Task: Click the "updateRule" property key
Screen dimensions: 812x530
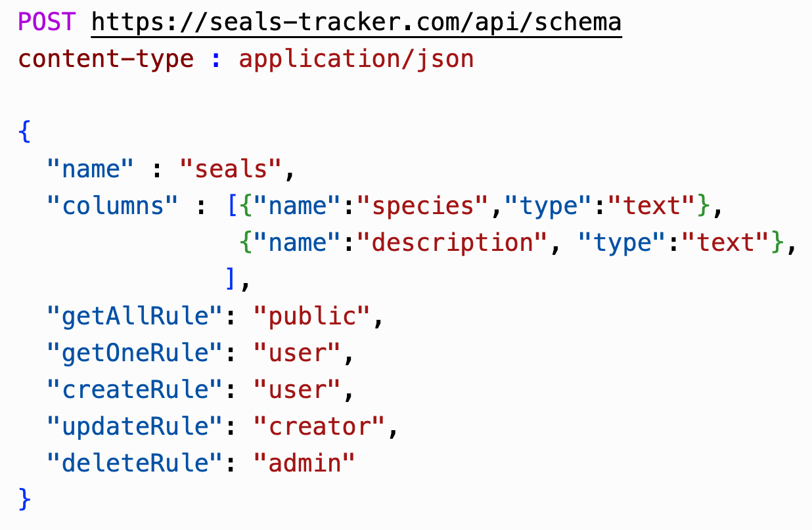Action: pyautogui.click(x=135, y=427)
